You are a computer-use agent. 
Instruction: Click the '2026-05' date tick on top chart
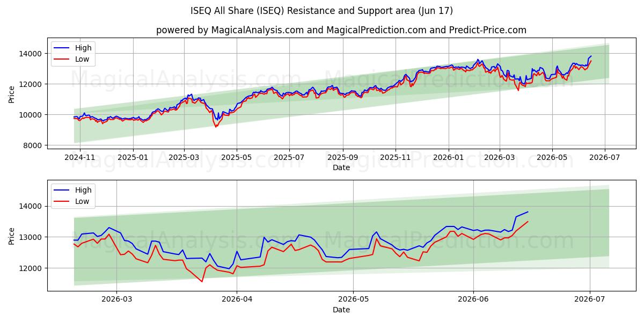552,157
